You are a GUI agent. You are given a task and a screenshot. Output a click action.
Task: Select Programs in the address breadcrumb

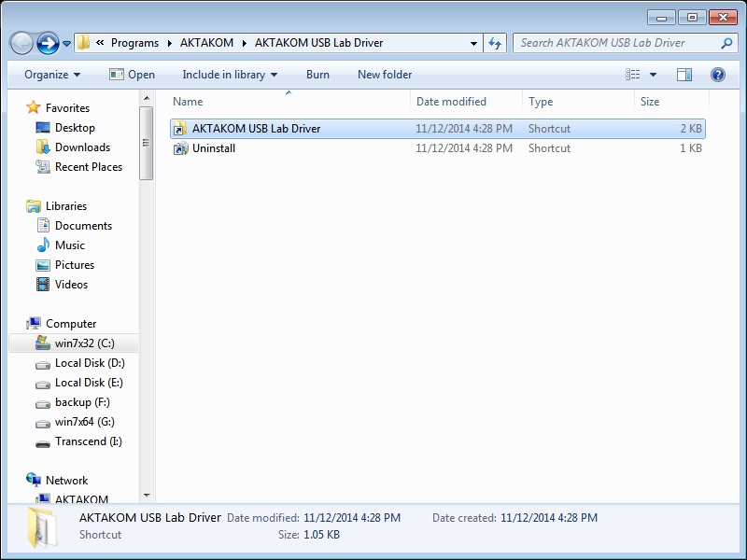[134, 43]
